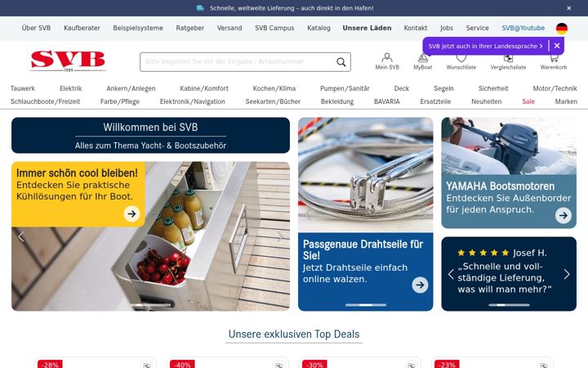Click the arrow on YAMAHA Bootsmotoren banner

tap(563, 216)
